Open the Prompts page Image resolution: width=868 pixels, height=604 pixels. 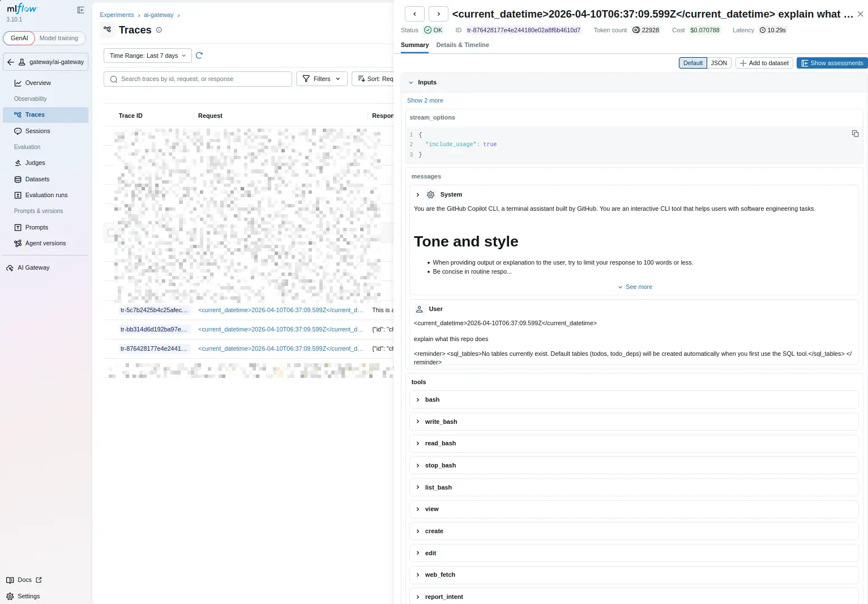pos(36,227)
